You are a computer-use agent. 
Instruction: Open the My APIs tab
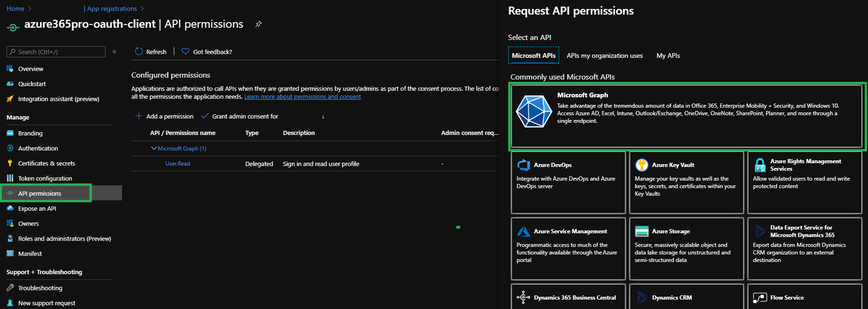[x=668, y=55]
